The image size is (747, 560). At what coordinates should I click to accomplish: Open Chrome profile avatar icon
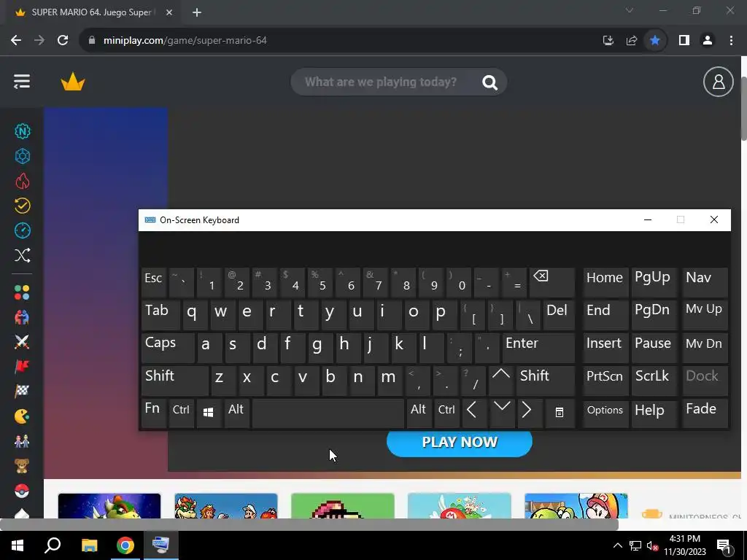coord(708,41)
